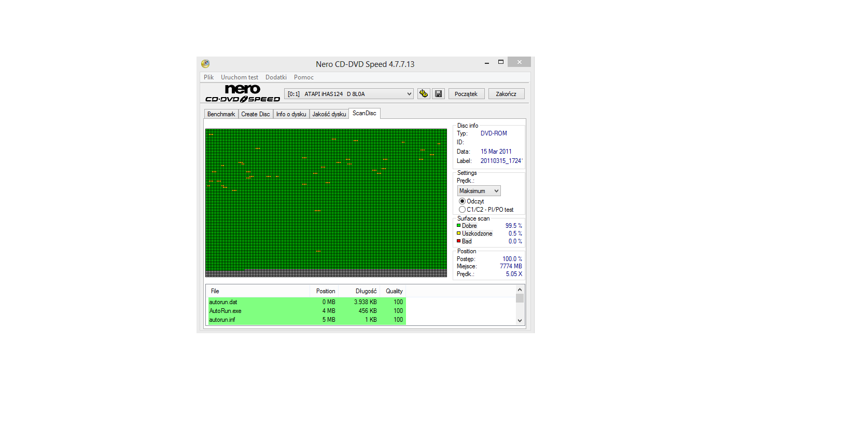Click the quality value 100 for AutoRun.exe
The image size is (868, 438).
click(x=398, y=311)
